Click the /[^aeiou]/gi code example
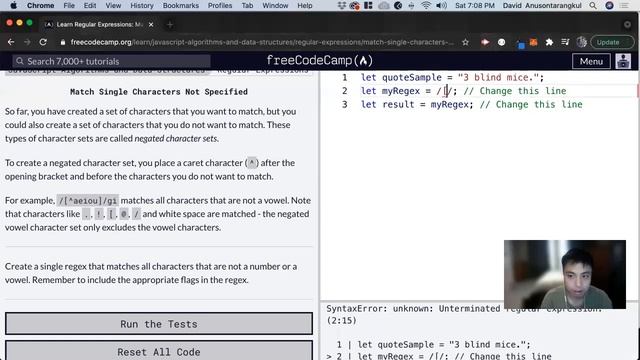640x360 pixels. pos(88,200)
